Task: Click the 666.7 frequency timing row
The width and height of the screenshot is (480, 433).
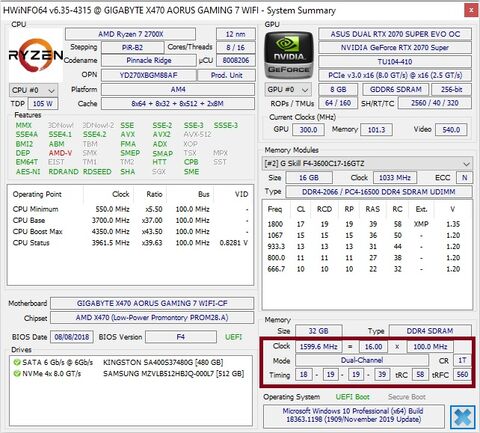Action: (367, 269)
